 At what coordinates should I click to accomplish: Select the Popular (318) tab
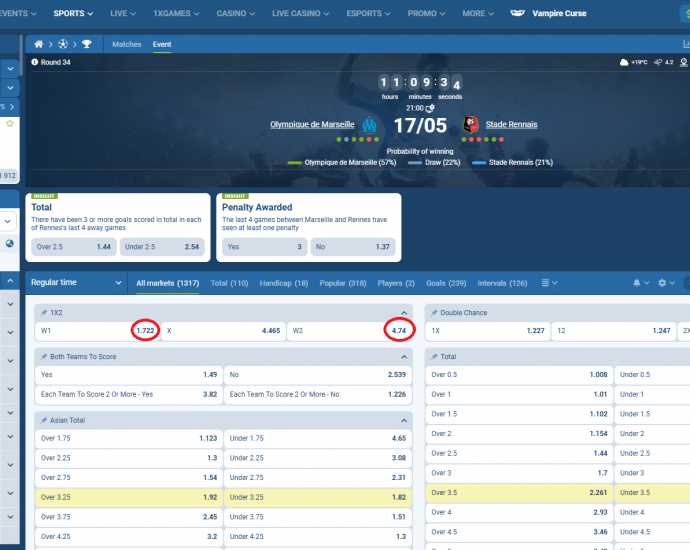(343, 283)
